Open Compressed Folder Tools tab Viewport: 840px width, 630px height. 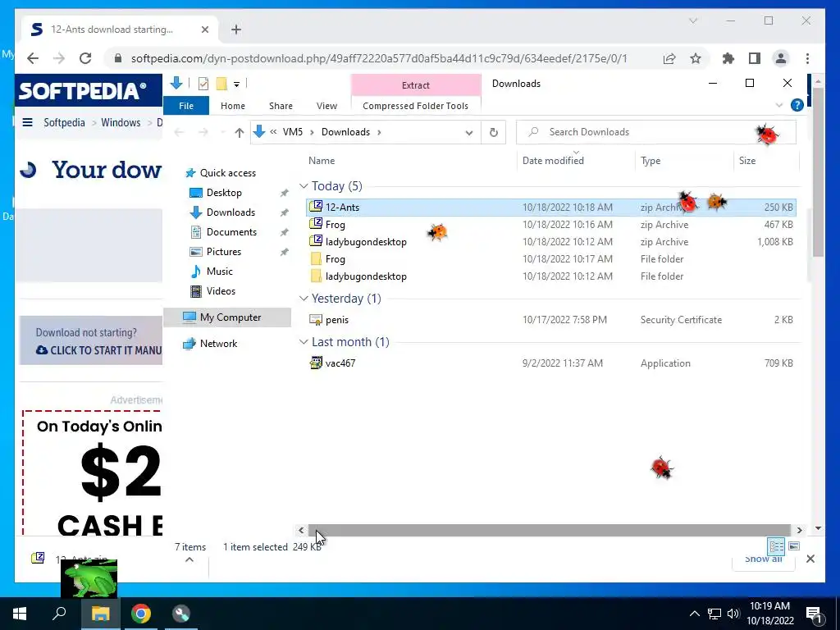click(x=415, y=106)
